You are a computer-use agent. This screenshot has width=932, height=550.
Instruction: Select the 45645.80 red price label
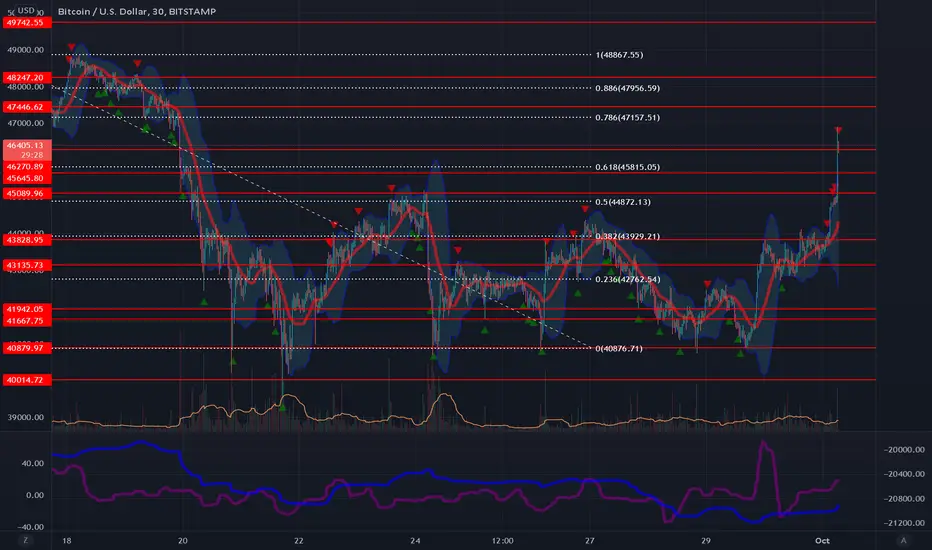coord(27,178)
